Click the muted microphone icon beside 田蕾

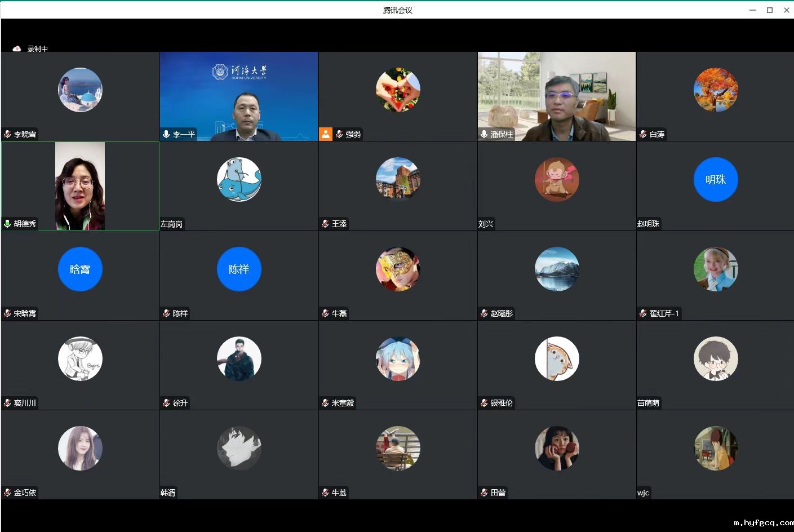pyautogui.click(x=484, y=493)
